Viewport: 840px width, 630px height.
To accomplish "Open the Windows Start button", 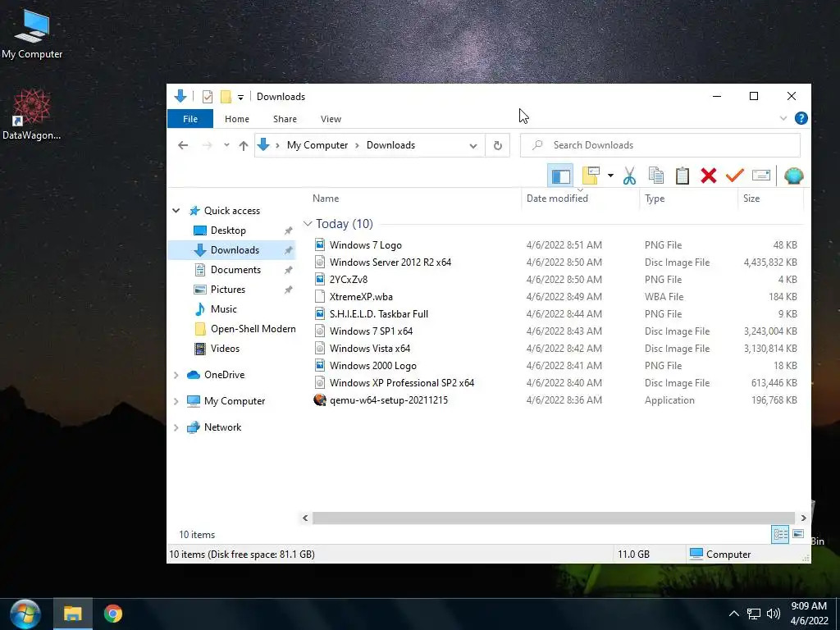I will tap(25, 614).
